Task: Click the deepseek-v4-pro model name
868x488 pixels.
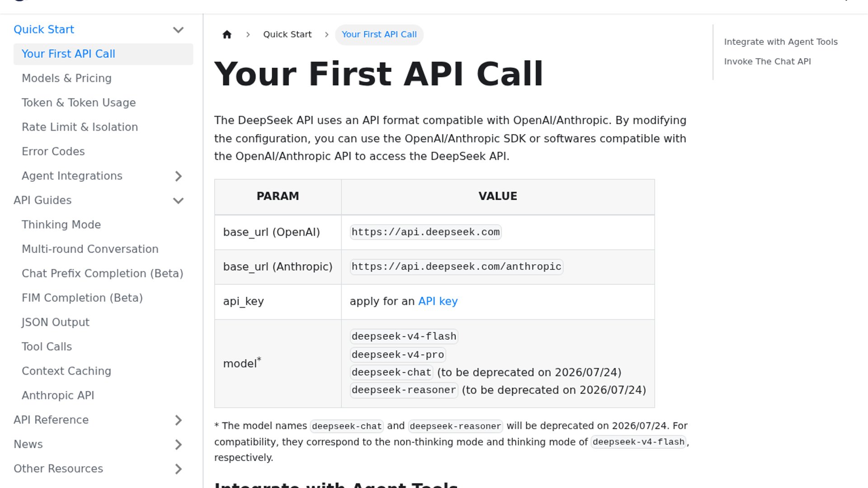Action: 398,355
